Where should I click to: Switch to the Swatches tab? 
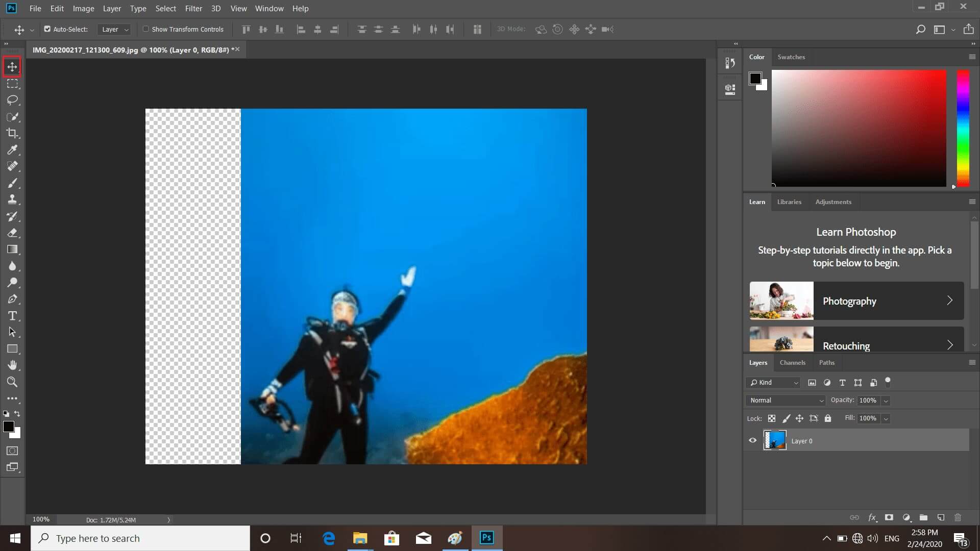click(791, 57)
